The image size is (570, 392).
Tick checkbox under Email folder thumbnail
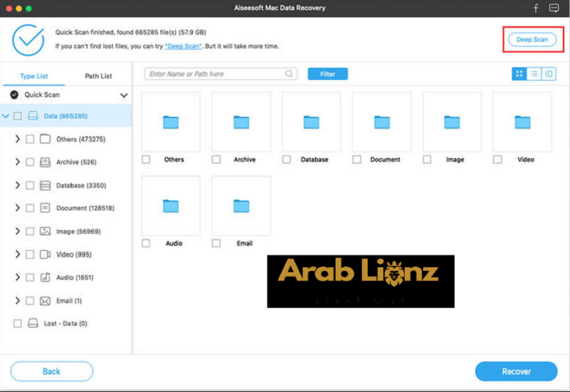point(216,243)
